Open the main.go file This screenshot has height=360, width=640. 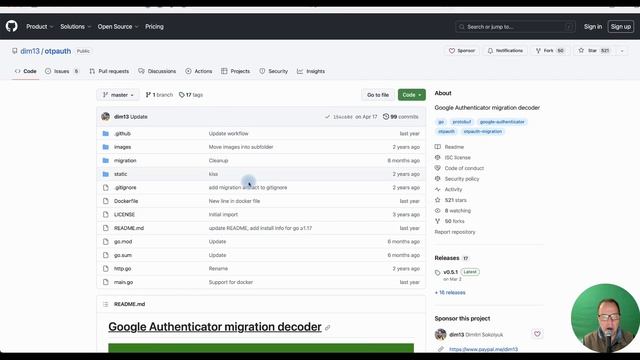(123, 282)
